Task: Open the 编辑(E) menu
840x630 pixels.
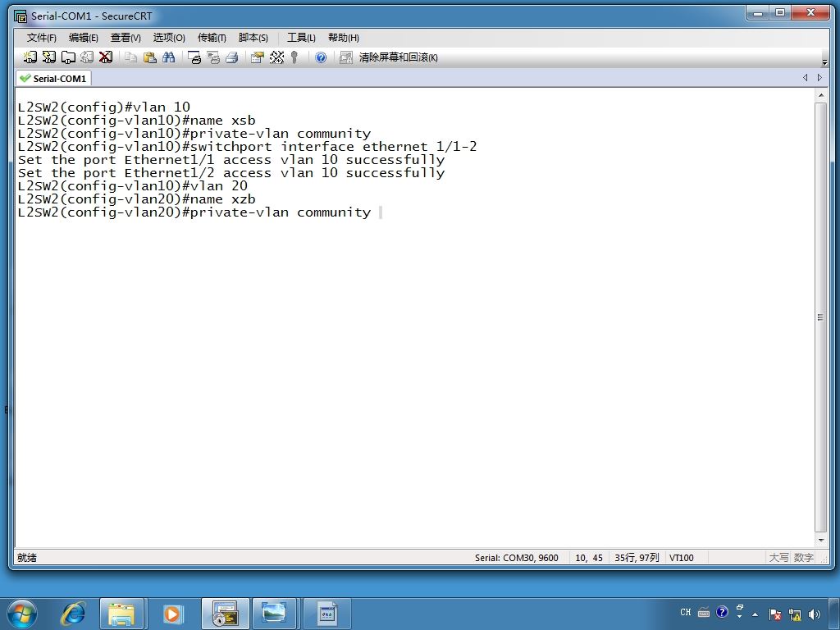Action: pos(83,38)
